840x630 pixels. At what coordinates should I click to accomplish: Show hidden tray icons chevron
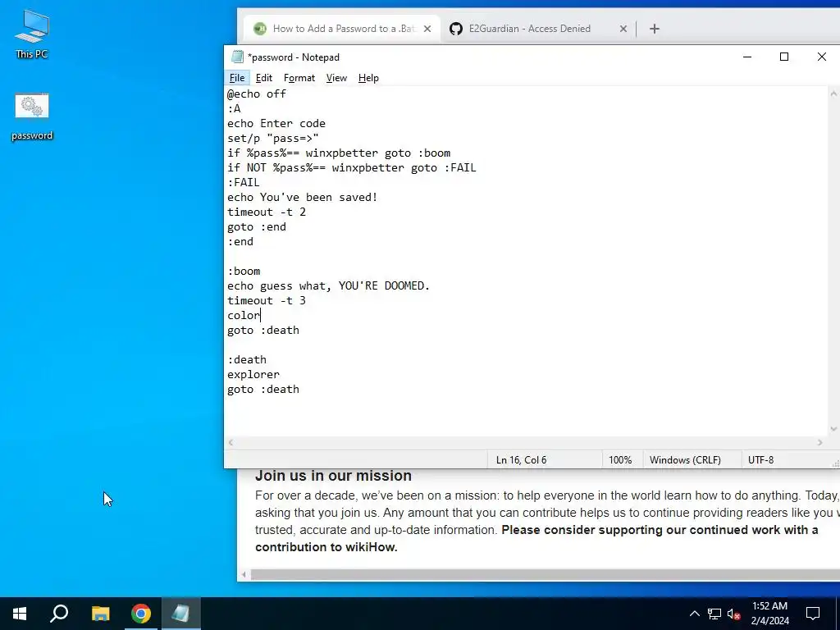(x=694, y=614)
